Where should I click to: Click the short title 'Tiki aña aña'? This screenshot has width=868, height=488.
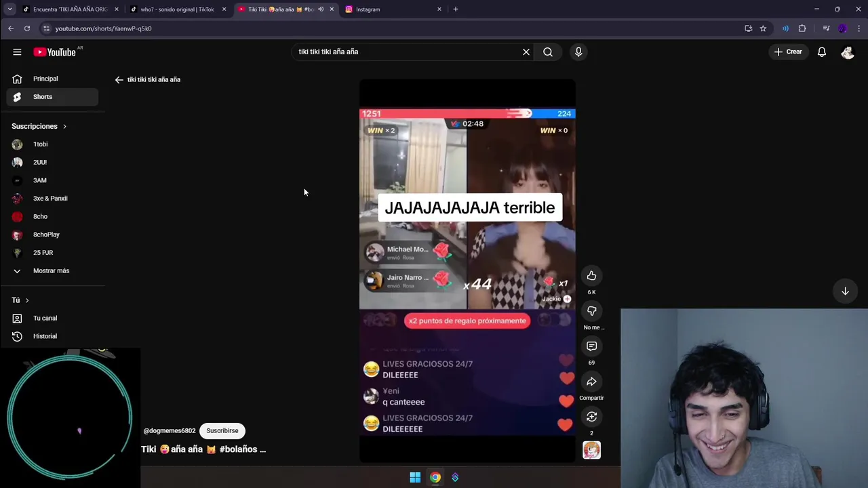[203, 449]
